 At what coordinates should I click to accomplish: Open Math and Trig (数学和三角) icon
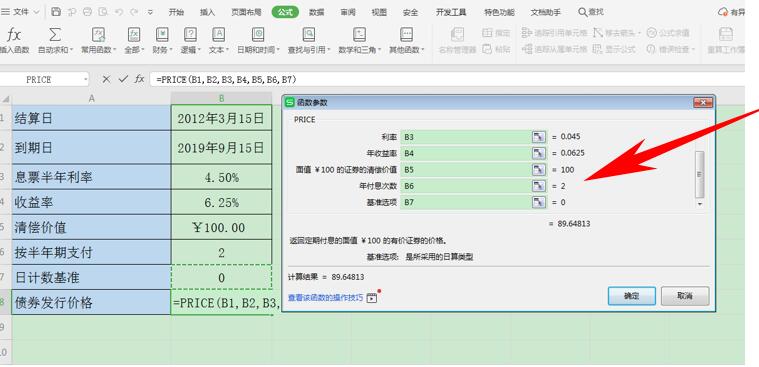click(x=359, y=34)
